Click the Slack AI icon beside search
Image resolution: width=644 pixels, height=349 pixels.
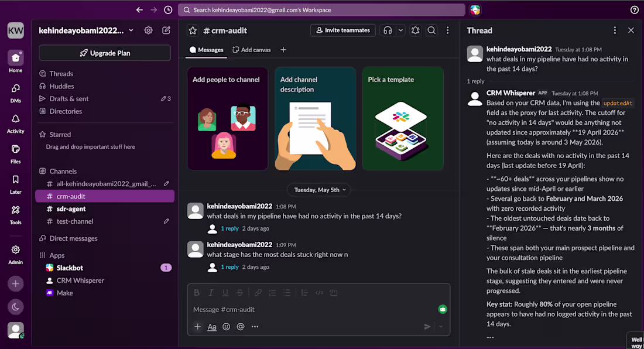tap(475, 10)
